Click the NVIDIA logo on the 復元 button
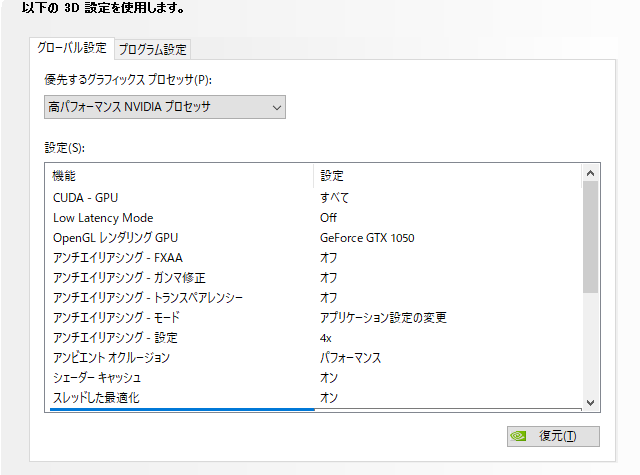Image resolution: width=640 pixels, height=475 pixels. point(518,436)
